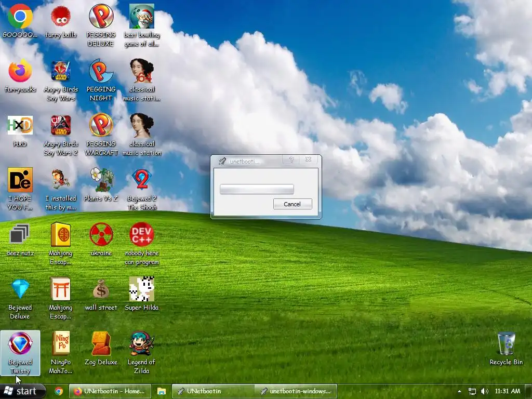The width and height of the screenshot is (532, 399).
Task: Launch the furry balls desktop icon
Action: click(x=61, y=21)
